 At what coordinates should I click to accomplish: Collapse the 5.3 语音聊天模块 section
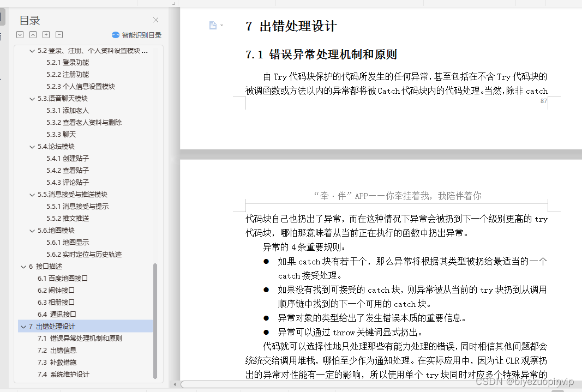pyautogui.click(x=32, y=99)
